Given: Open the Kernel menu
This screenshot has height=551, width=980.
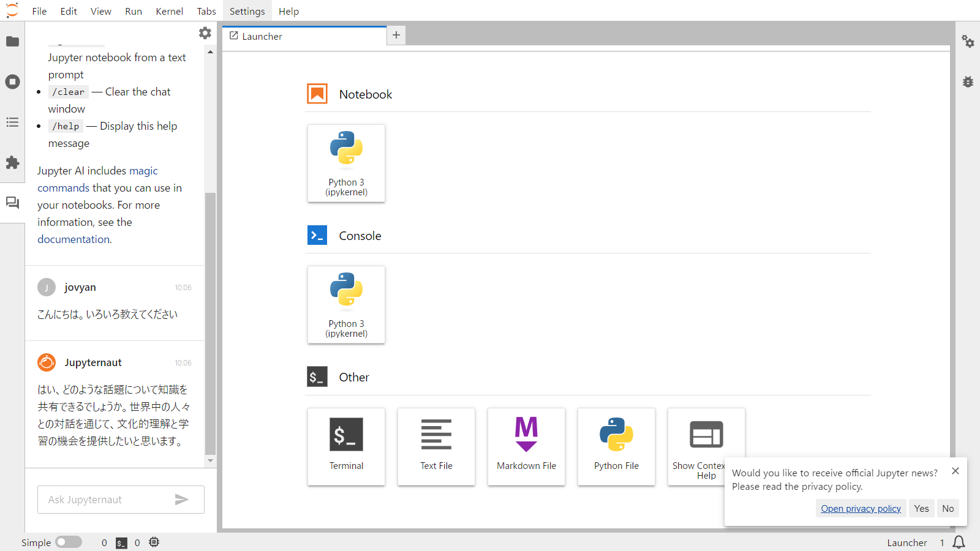Looking at the screenshot, I should [169, 11].
